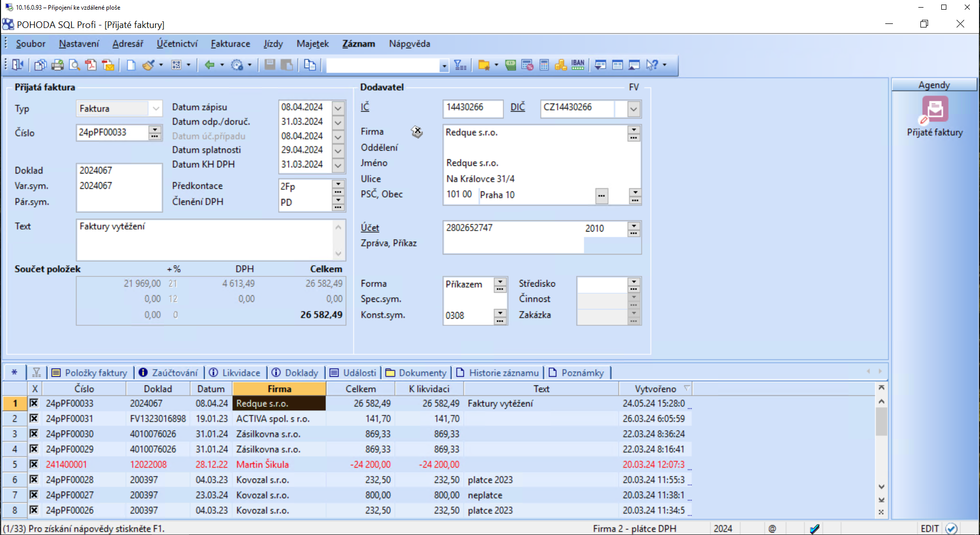Toggle the X checkbox for invoice 24pPF00031
Image resolution: width=980 pixels, height=535 pixels.
pyautogui.click(x=34, y=418)
